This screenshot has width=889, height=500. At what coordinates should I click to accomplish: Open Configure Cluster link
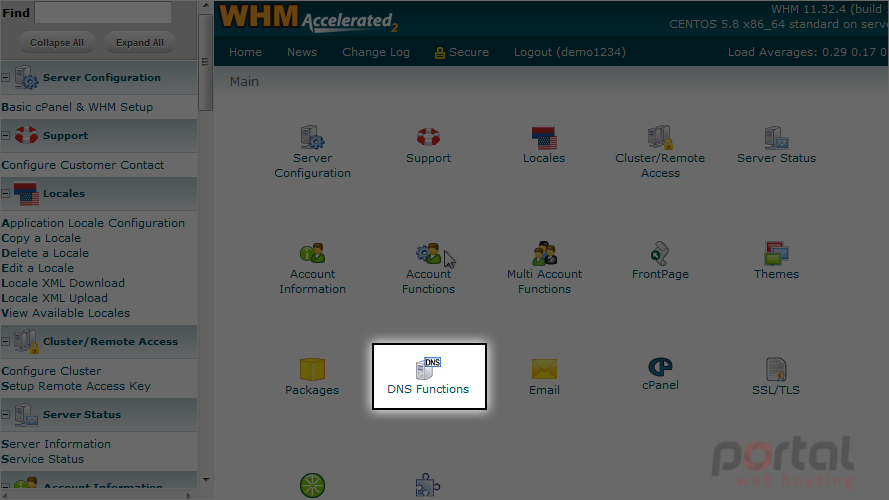pyautogui.click(x=51, y=371)
